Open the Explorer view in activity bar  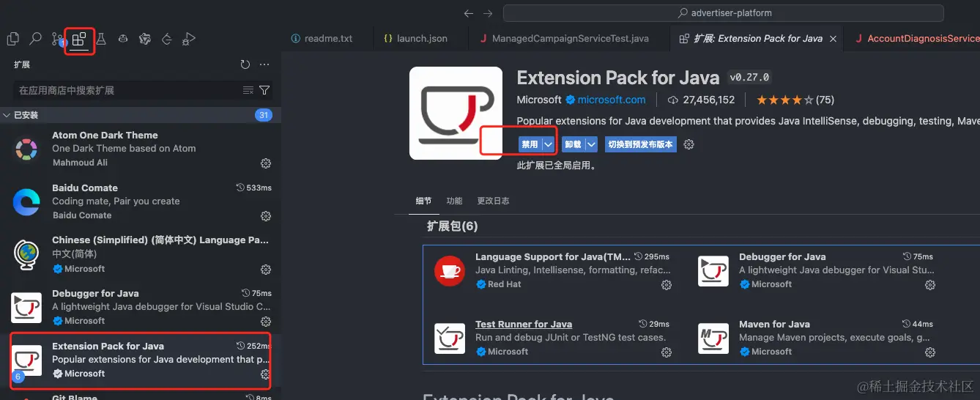click(x=13, y=40)
